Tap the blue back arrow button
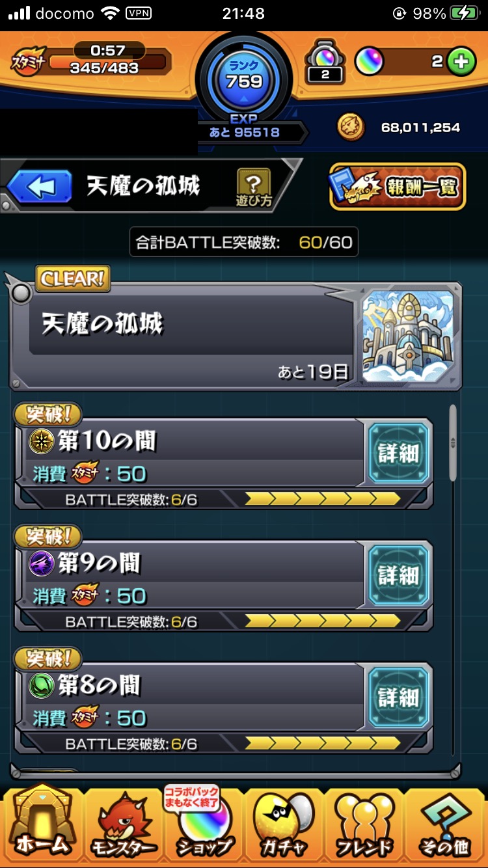 [39, 187]
